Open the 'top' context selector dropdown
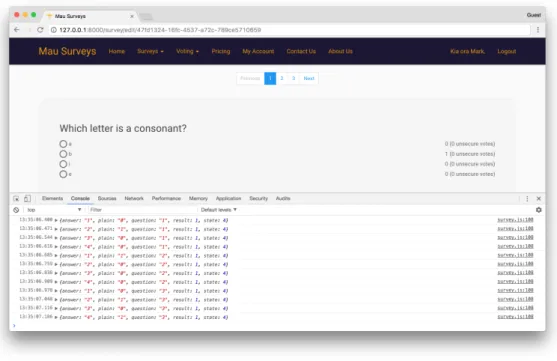 pos(54,210)
